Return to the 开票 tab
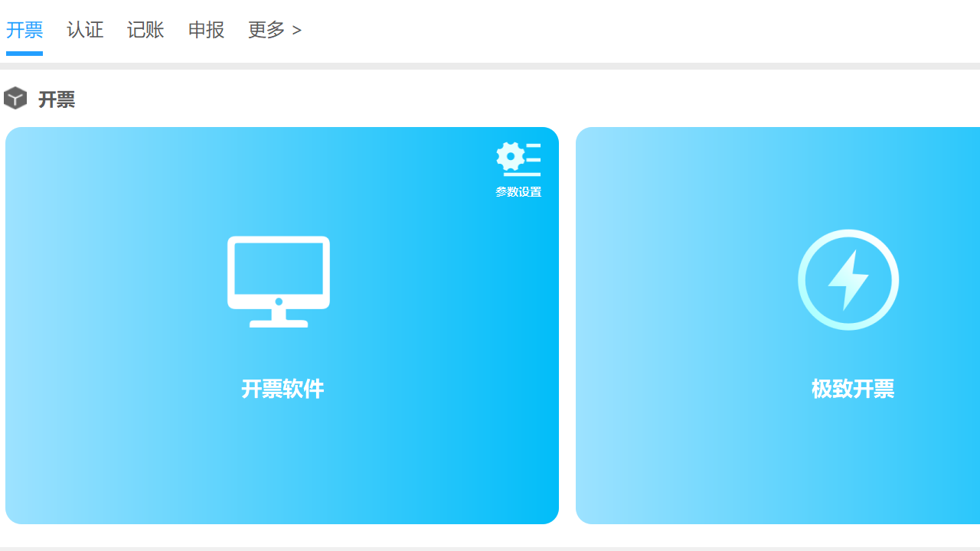 24,30
